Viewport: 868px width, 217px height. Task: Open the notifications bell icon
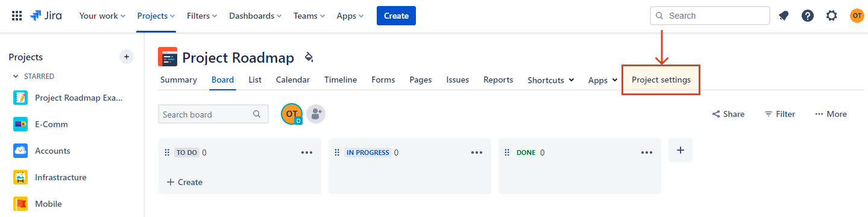[784, 16]
